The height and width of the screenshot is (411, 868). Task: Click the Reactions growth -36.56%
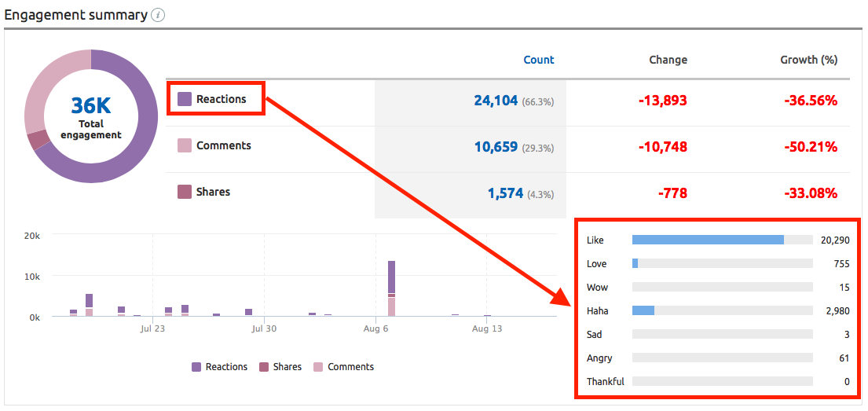(809, 101)
